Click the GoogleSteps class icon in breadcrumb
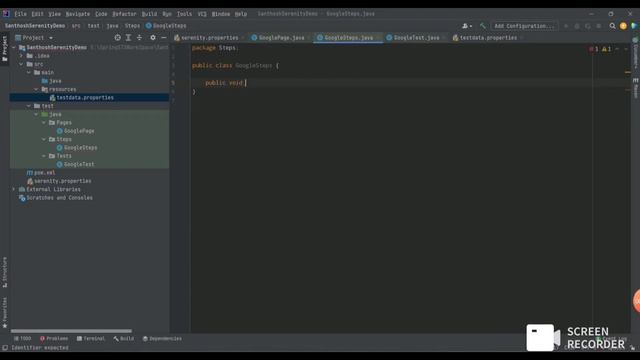640x360 pixels. tap(149, 26)
